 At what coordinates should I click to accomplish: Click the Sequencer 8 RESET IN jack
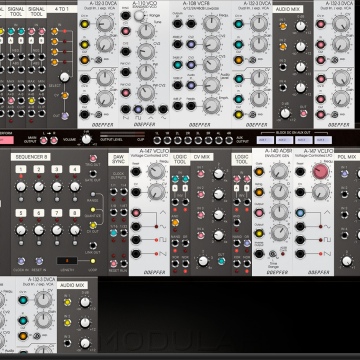tap(39, 261)
